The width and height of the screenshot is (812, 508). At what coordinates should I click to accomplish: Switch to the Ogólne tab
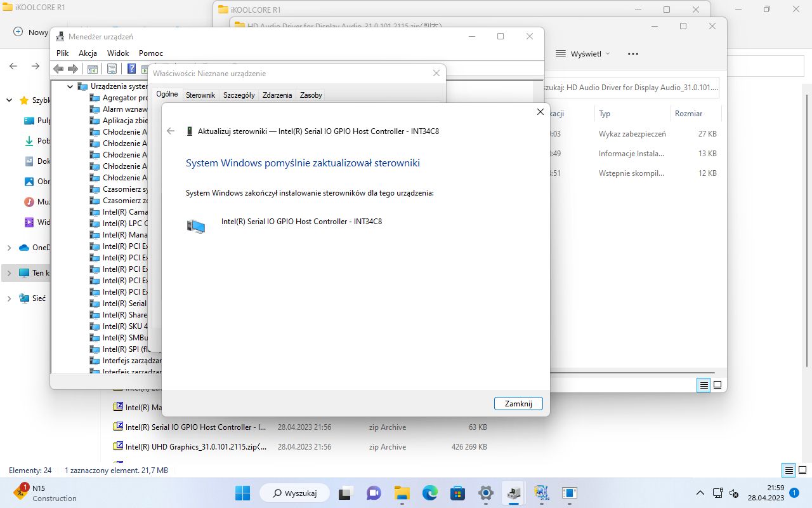coord(167,94)
